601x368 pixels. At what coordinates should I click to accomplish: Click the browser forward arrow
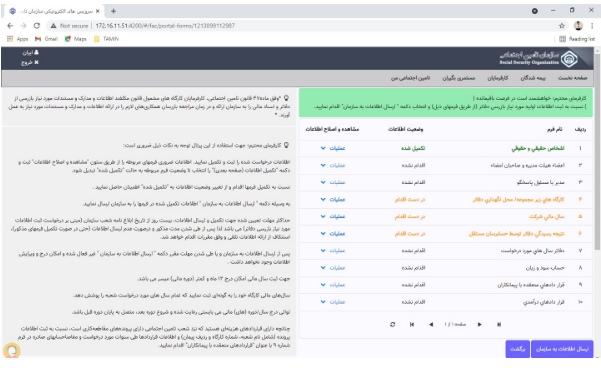click(23, 26)
